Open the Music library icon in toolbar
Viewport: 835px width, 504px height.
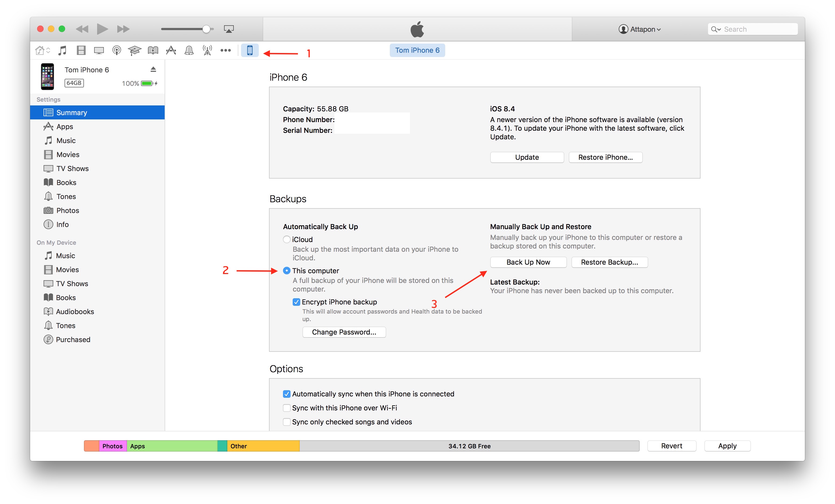click(x=62, y=51)
